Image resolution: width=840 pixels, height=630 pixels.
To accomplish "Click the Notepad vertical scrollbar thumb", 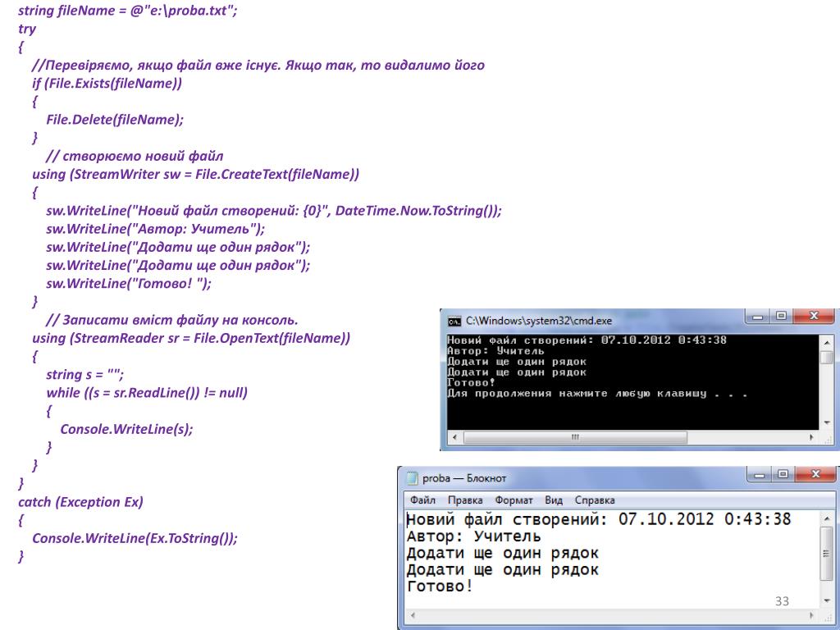I will click(827, 554).
